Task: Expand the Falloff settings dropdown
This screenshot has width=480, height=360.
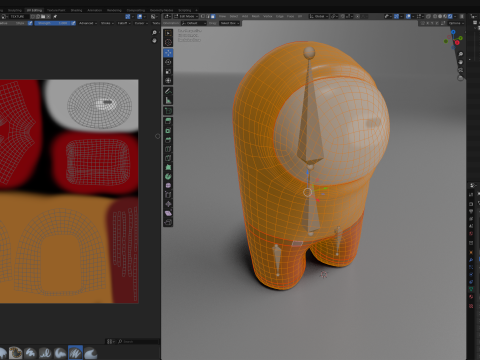Action: pyautogui.click(x=124, y=23)
